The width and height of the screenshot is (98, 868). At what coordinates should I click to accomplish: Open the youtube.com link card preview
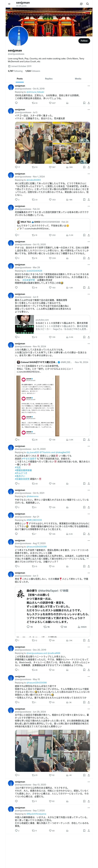[52, 324]
